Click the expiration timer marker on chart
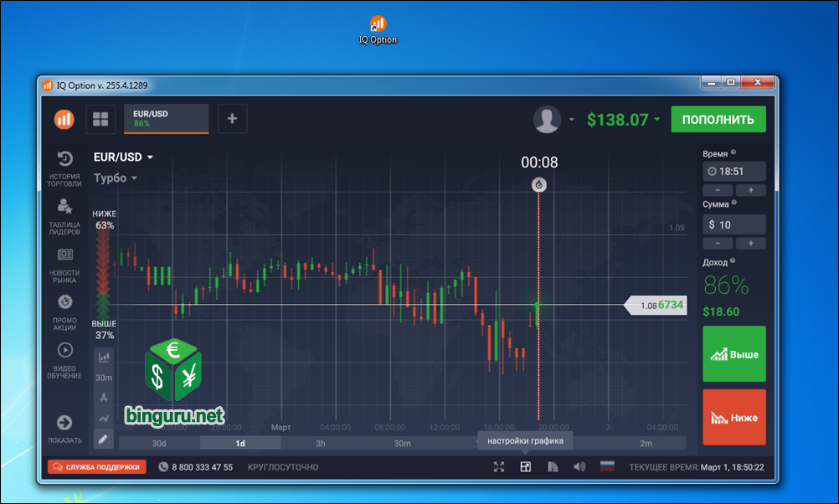Image resolution: width=839 pixels, height=504 pixels. (539, 184)
